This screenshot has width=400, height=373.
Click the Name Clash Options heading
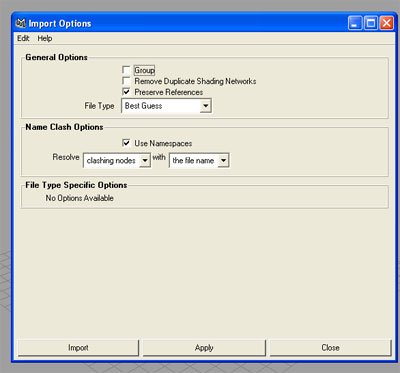pyautogui.click(x=64, y=127)
